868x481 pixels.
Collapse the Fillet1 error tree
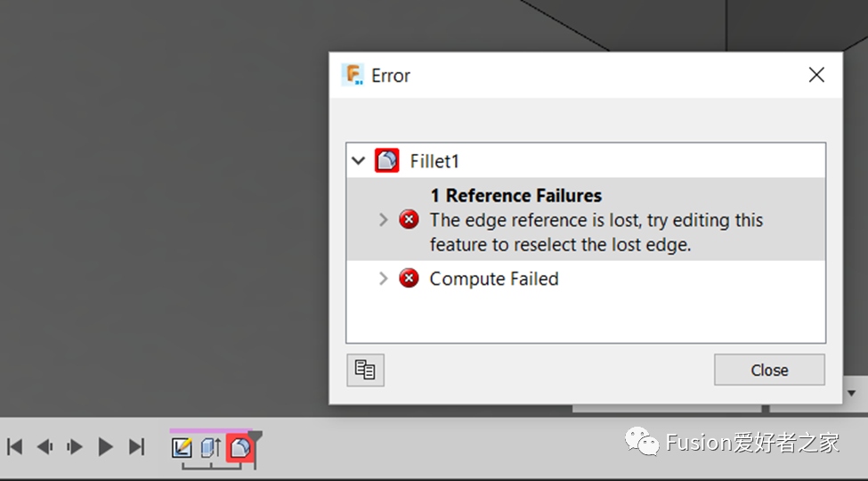click(x=358, y=161)
